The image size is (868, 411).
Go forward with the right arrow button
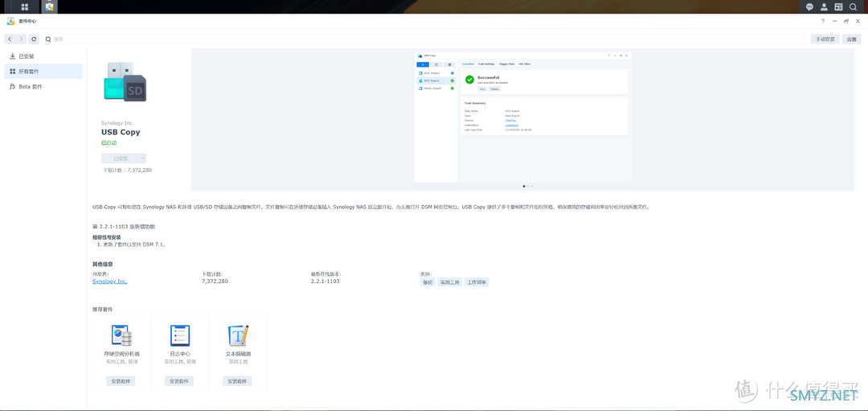point(20,39)
